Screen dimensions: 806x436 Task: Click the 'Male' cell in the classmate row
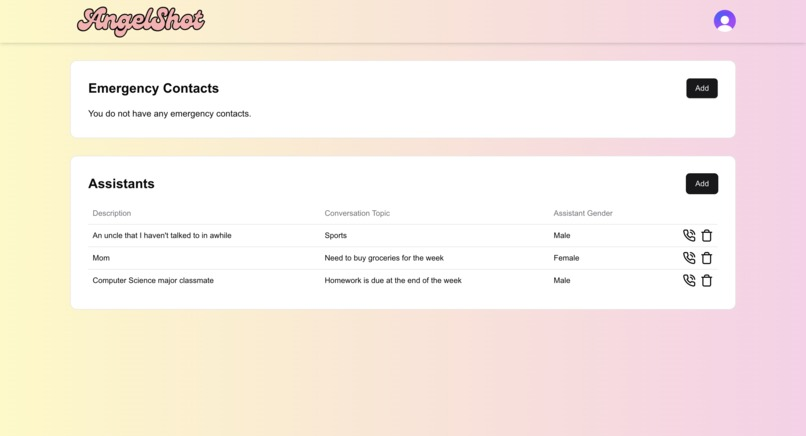click(562, 280)
